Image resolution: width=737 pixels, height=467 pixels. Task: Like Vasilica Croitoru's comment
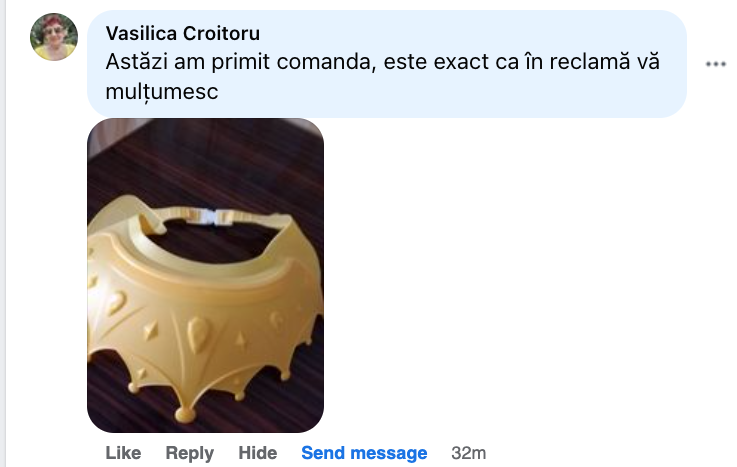(x=123, y=453)
